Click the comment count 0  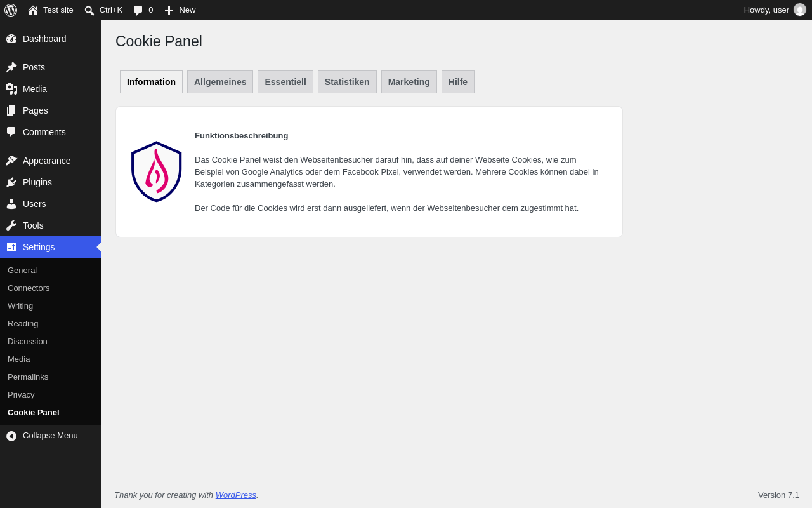(151, 10)
